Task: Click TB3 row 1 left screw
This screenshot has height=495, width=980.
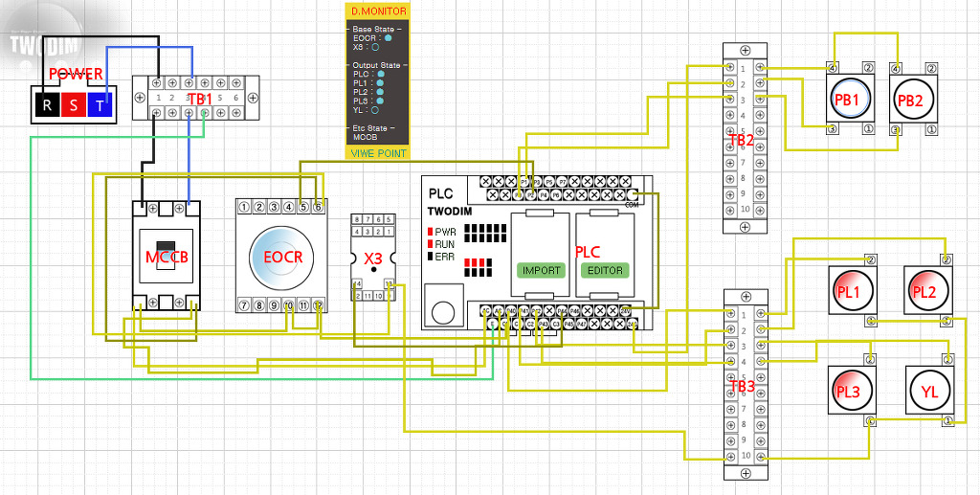Action: click(730, 314)
